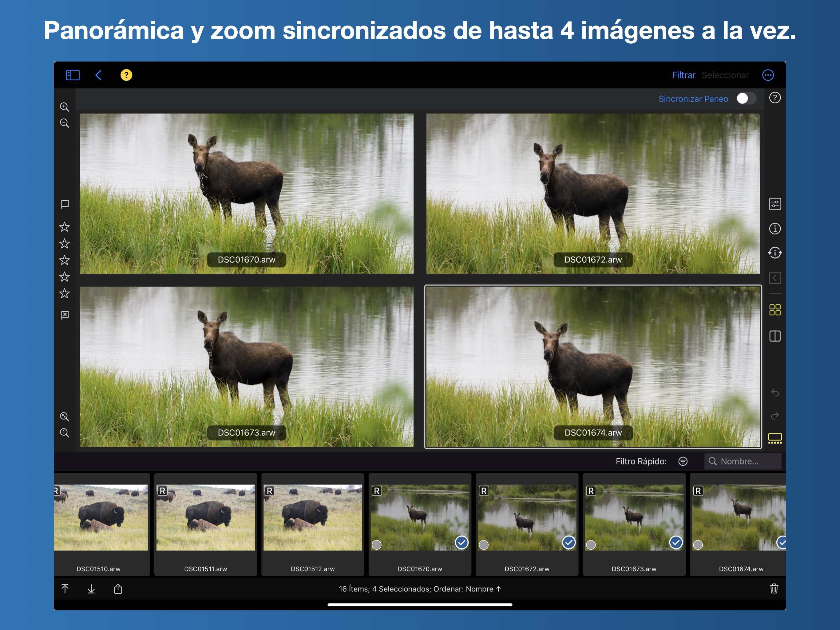Click the zoom-to-fit magnifier icon
The height and width of the screenshot is (630, 840).
pos(65,417)
